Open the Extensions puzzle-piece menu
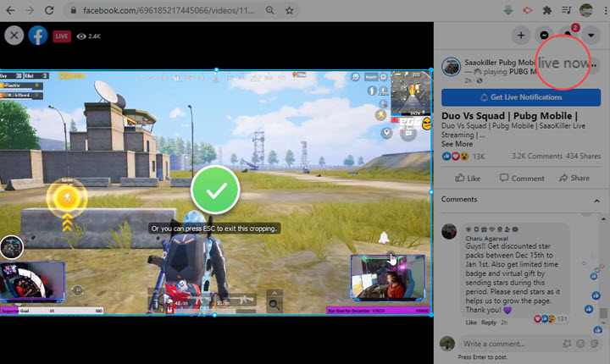Image resolution: width=610 pixels, height=364 pixels. click(x=547, y=10)
